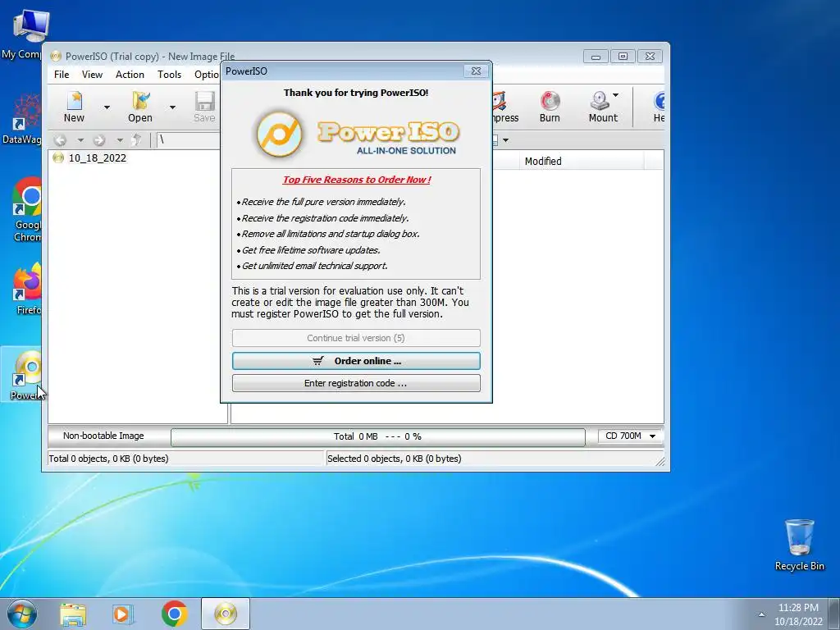840x630 pixels.
Task: Open the CD 700M media size dropdown
Action: pyautogui.click(x=630, y=436)
